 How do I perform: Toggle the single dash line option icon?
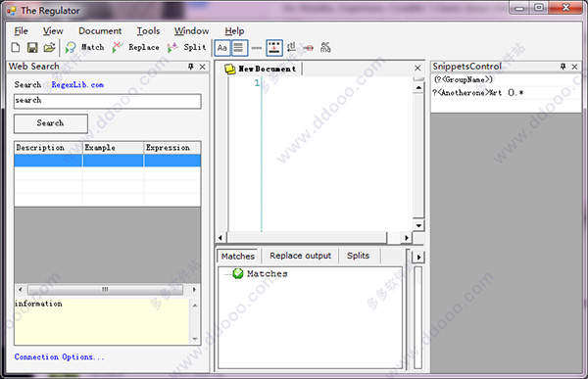[x=257, y=48]
